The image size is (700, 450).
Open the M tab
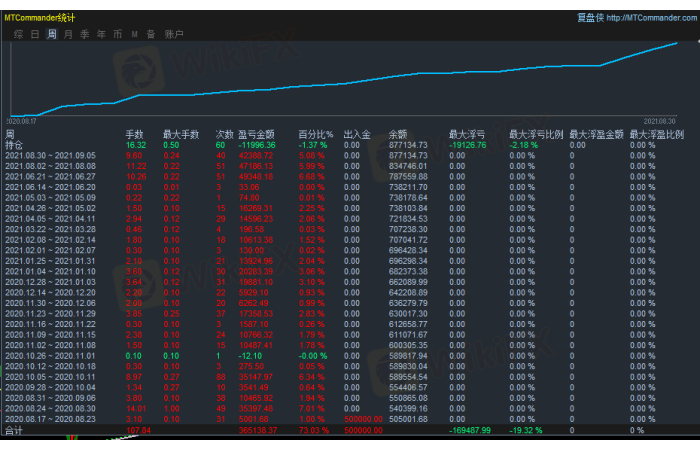click(134, 34)
